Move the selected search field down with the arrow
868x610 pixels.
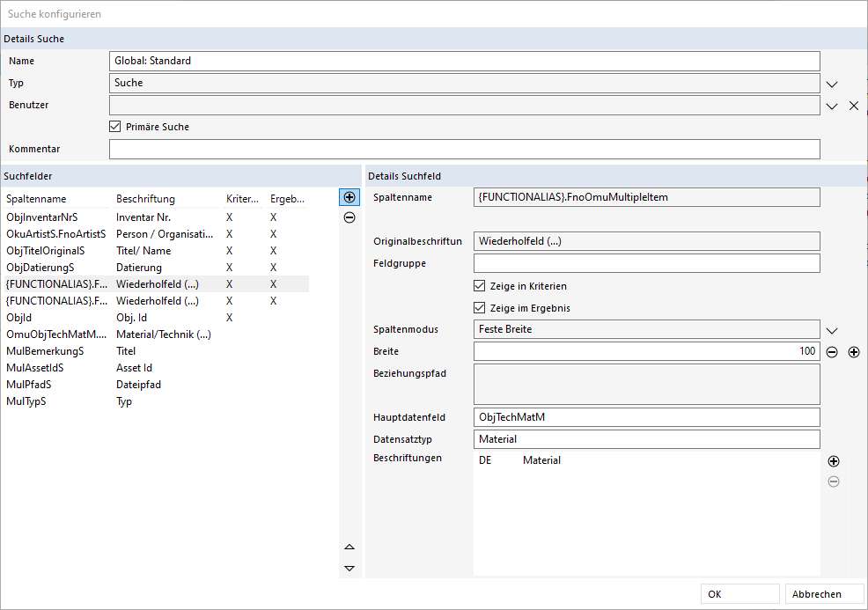click(x=349, y=569)
